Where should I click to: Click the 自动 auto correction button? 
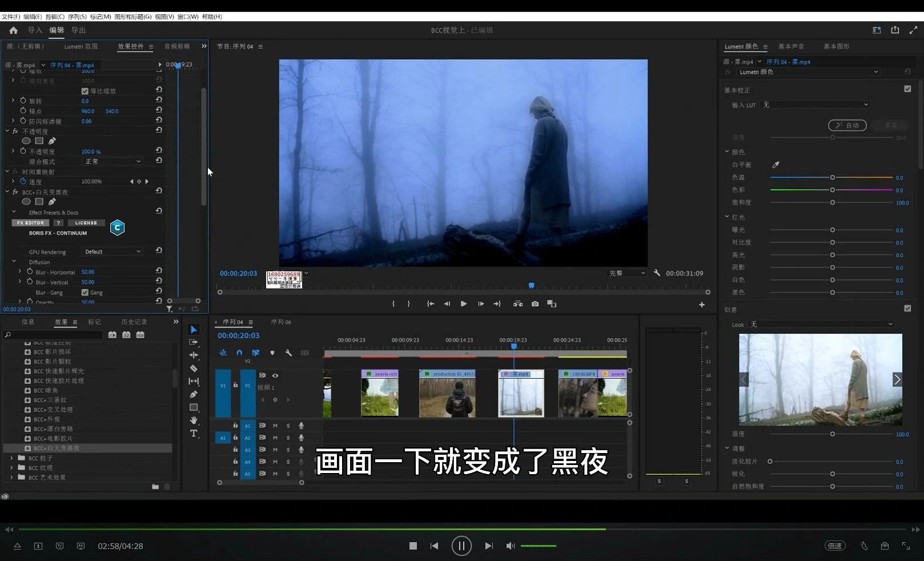847,125
